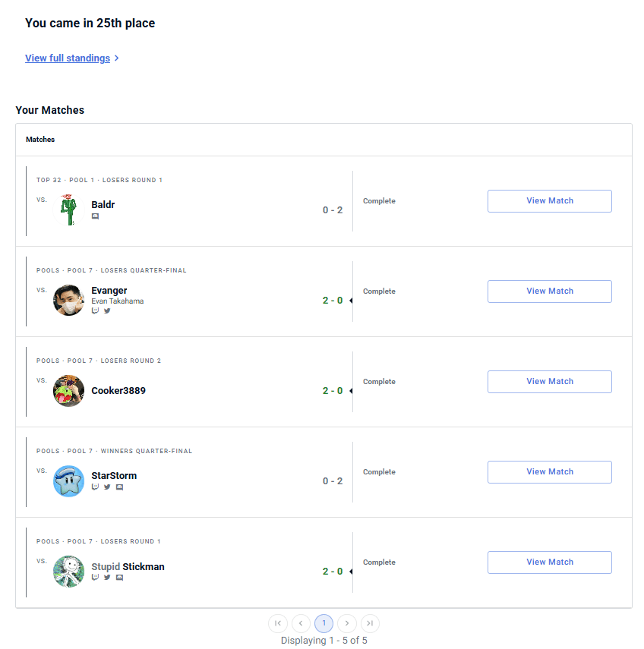
Task: Go to the previous page of matches
Action: click(x=301, y=623)
